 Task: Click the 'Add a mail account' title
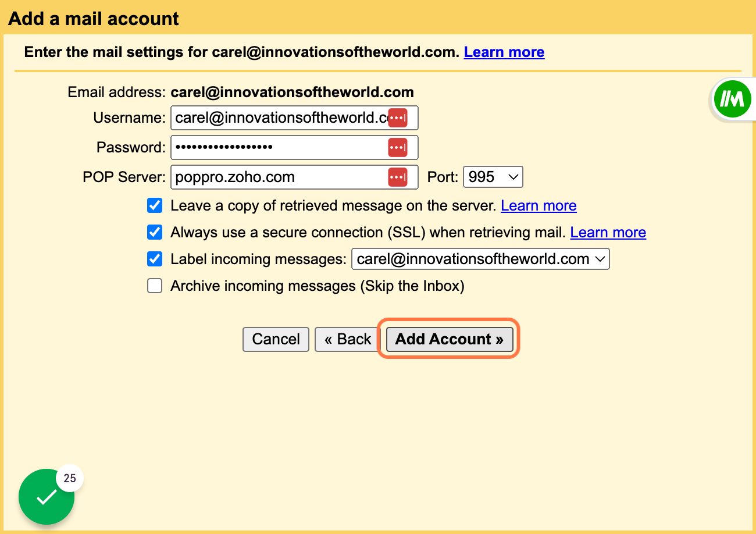[x=94, y=19]
